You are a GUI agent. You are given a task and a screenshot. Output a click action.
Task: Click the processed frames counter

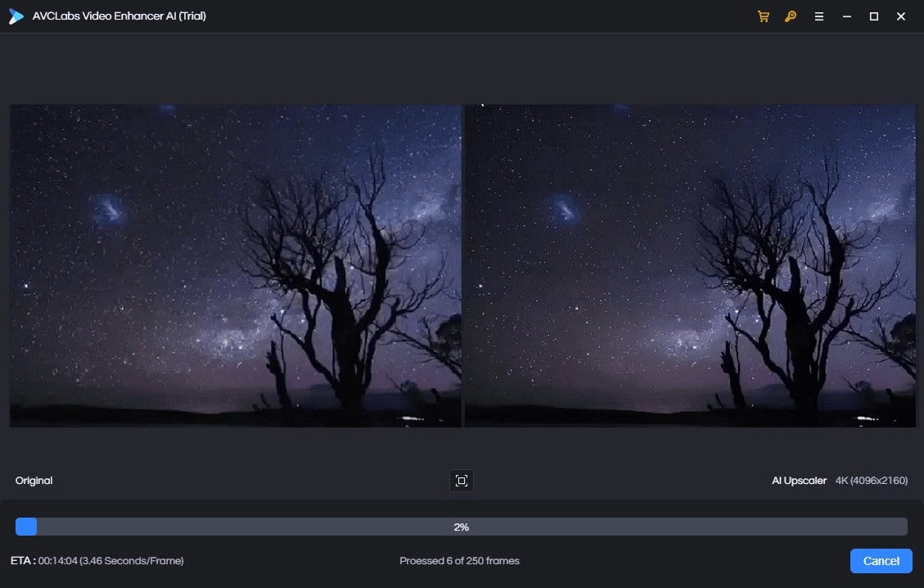pos(460,561)
